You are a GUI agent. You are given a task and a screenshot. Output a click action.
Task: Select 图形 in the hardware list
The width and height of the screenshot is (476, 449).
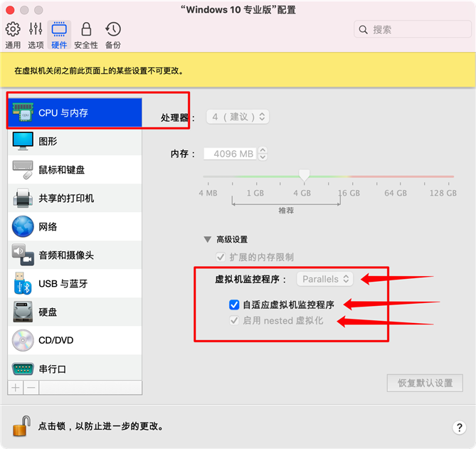pyautogui.click(x=75, y=141)
